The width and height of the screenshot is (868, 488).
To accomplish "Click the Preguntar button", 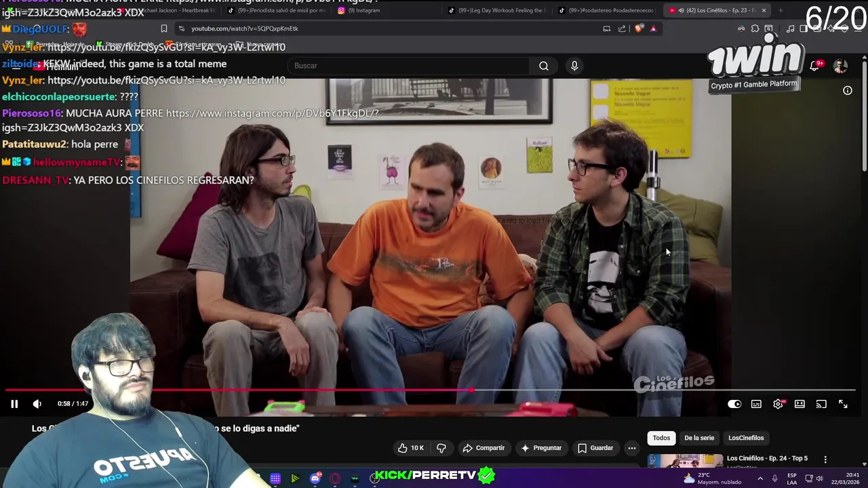I will (x=541, y=448).
